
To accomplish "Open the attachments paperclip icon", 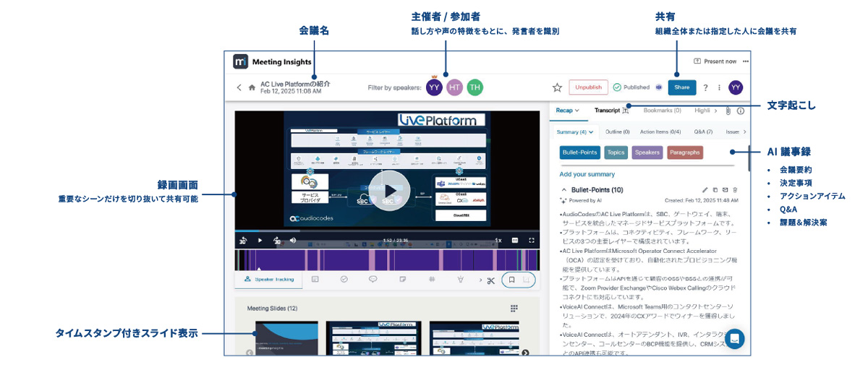I will [x=728, y=111].
